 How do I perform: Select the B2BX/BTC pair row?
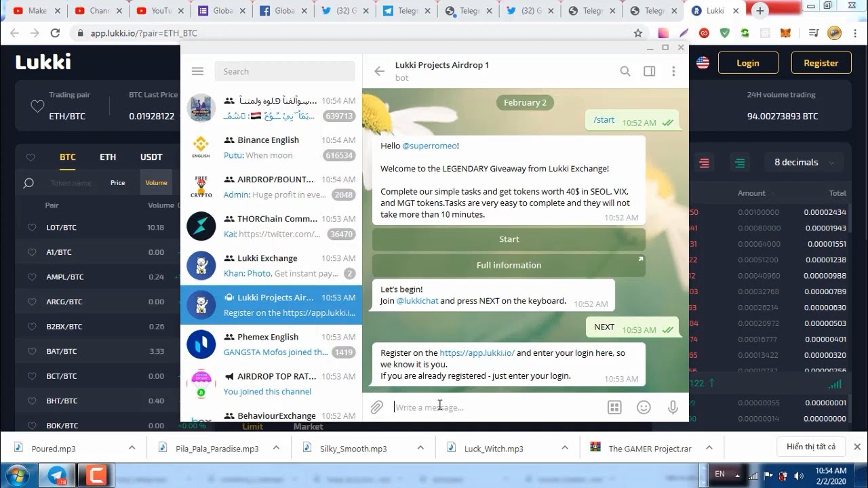tap(98, 326)
